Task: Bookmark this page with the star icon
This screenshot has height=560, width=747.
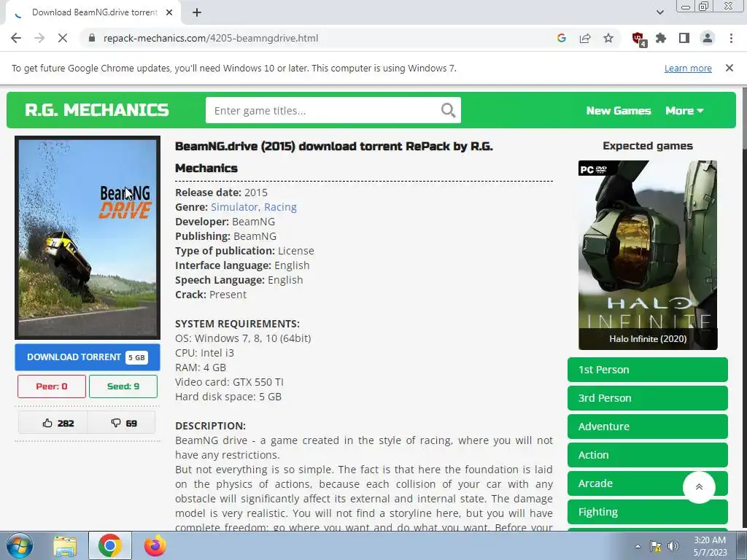Action: (x=608, y=38)
